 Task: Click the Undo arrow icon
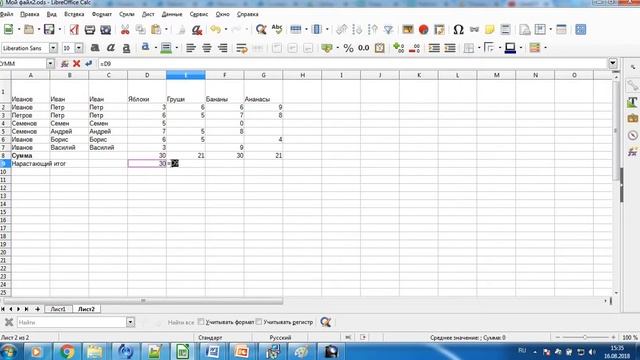(216, 29)
